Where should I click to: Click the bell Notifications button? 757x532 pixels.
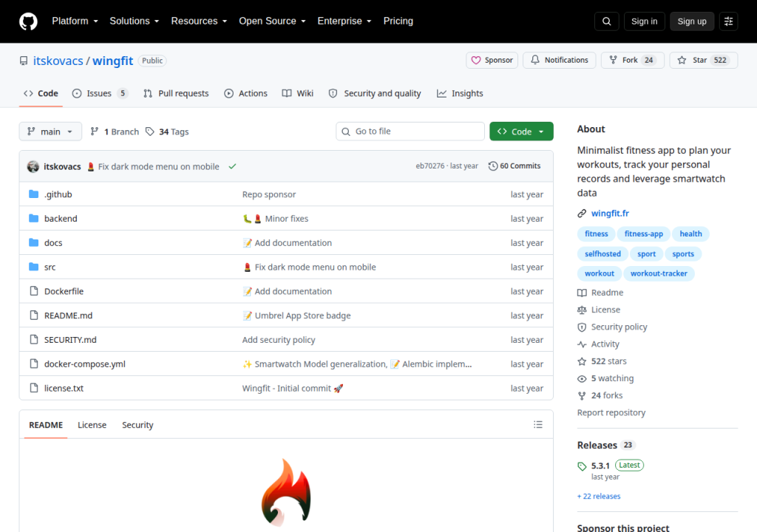click(560, 61)
